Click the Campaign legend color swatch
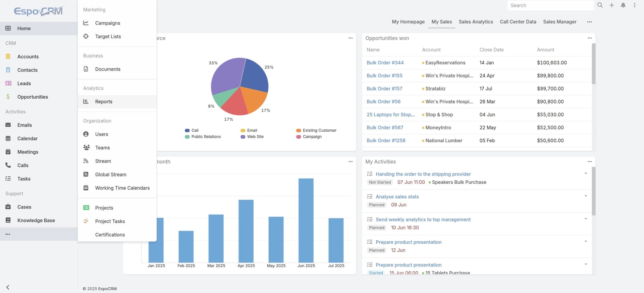This screenshot has height=293, width=644. coord(299,137)
